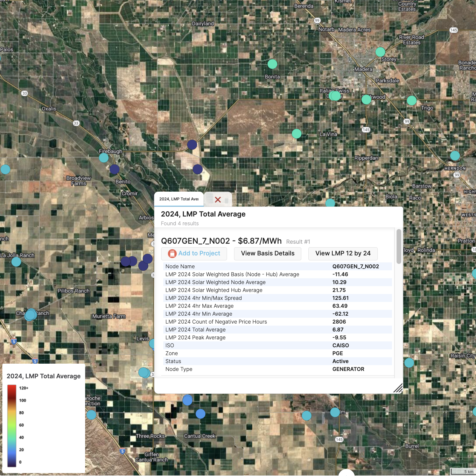Click the dark blue node marker near Firebaugh
476x476 pixels.
pos(114,169)
